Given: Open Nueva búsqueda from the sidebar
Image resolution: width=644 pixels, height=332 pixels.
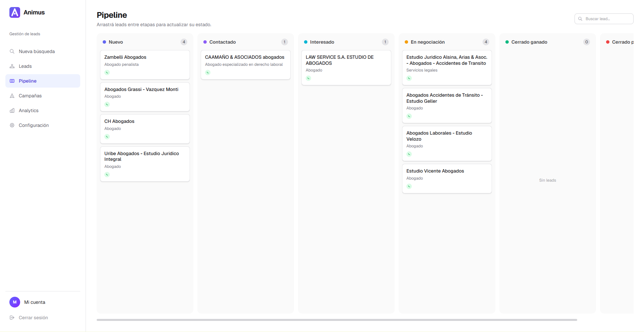Looking at the screenshot, I should click(x=37, y=51).
